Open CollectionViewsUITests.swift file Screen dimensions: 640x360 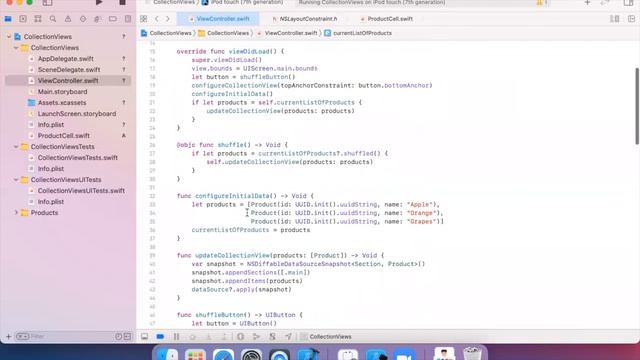click(81, 191)
